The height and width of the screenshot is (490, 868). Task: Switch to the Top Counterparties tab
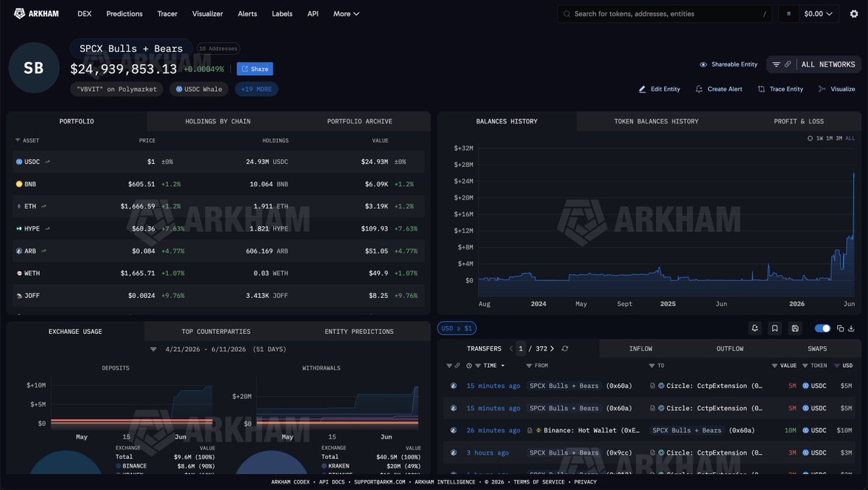(216, 332)
